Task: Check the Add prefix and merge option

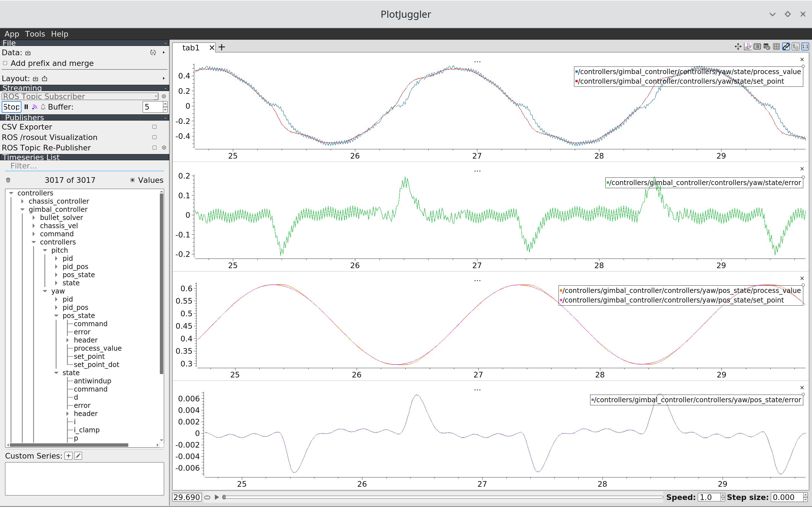Action: (x=5, y=63)
